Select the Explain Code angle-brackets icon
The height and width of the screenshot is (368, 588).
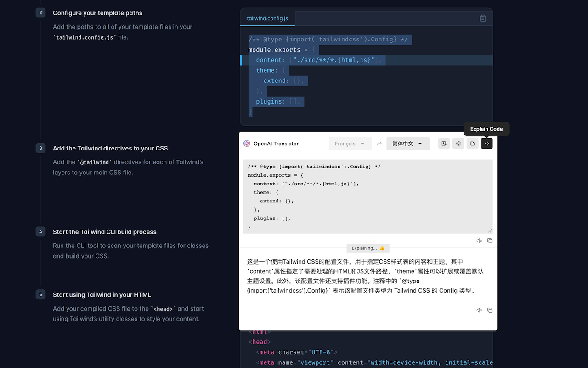[486, 144]
